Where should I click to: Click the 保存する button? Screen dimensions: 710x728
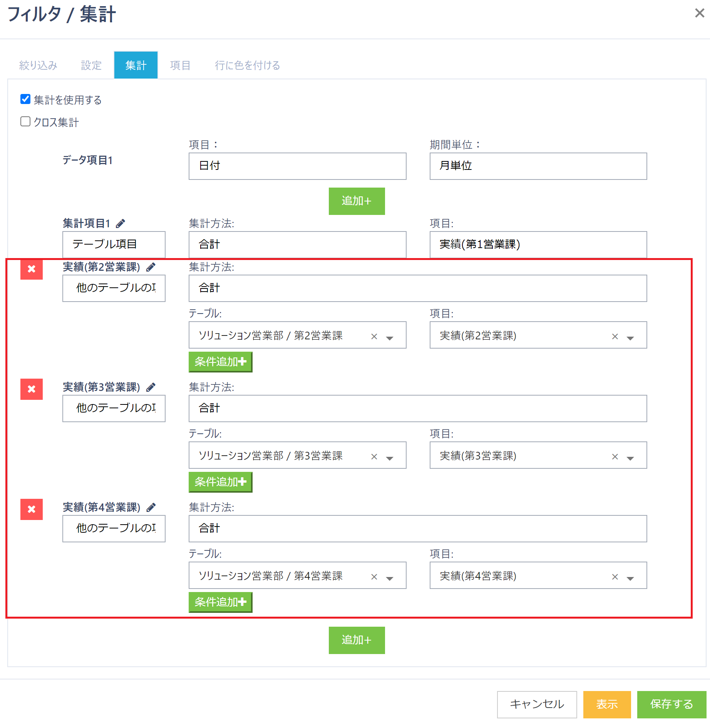(671, 704)
